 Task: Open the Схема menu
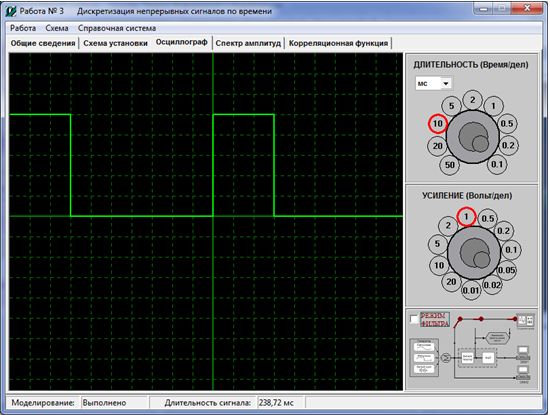pyautogui.click(x=57, y=28)
